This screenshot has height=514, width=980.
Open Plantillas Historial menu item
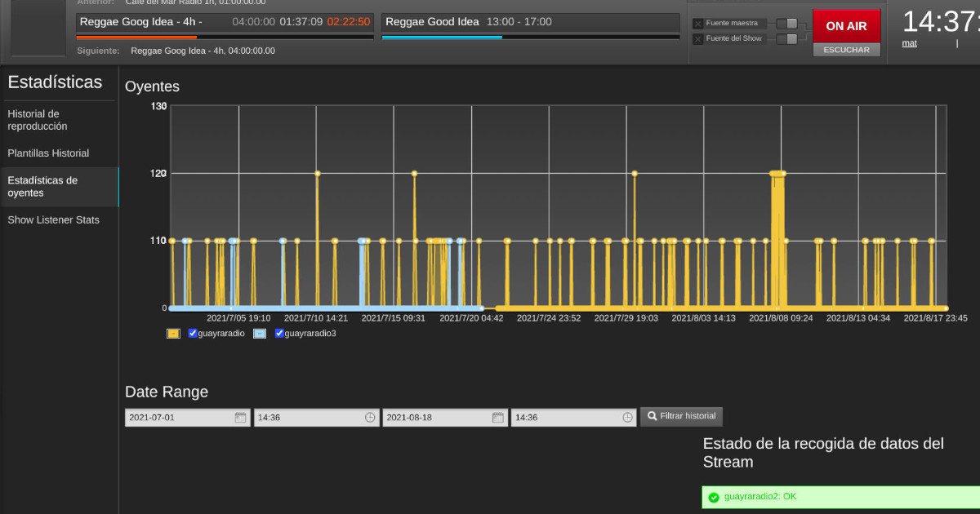[x=59, y=153]
